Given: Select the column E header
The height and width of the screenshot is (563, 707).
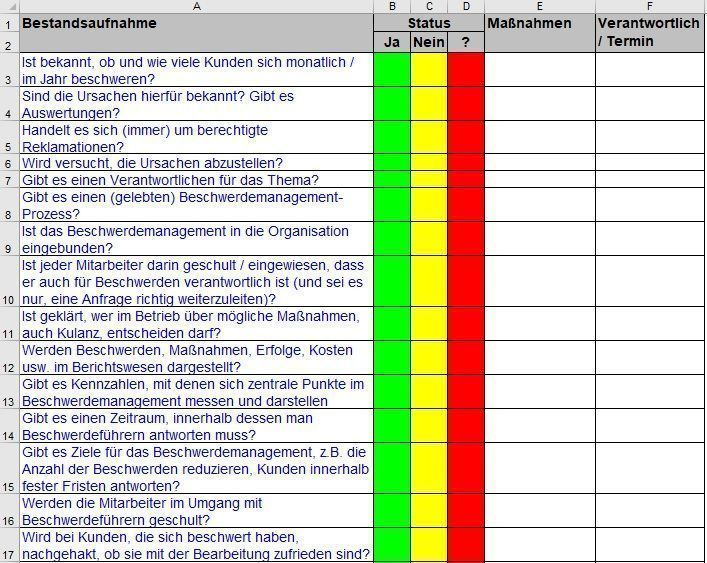Looking at the screenshot, I should (x=539, y=6).
